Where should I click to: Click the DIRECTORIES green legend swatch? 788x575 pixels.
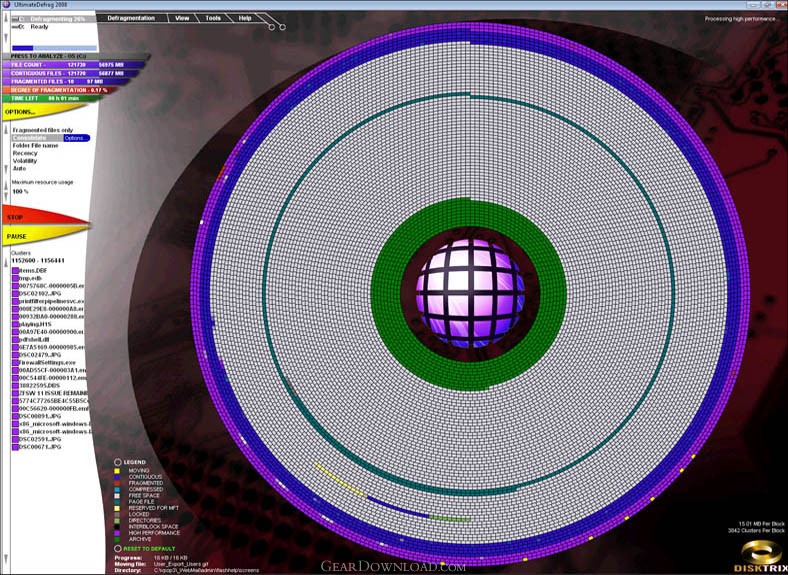click(x=117, y=520)
